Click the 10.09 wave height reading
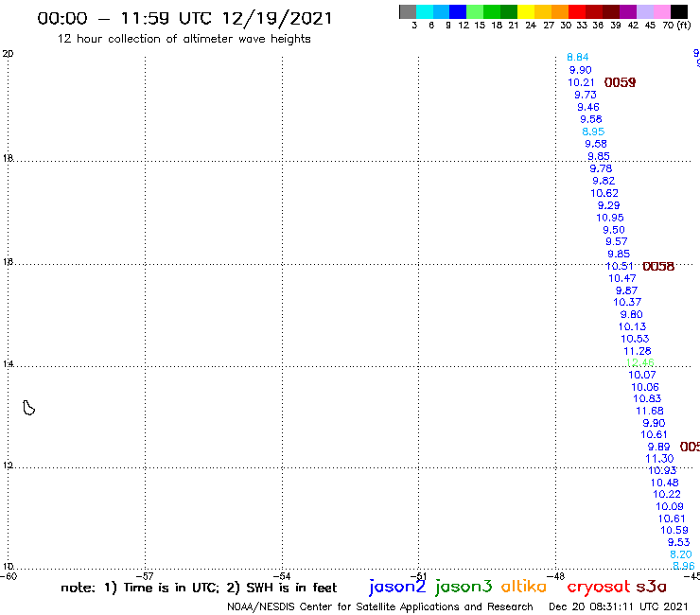This screenshot has width=700, height=615. click(x=670, y=506)
